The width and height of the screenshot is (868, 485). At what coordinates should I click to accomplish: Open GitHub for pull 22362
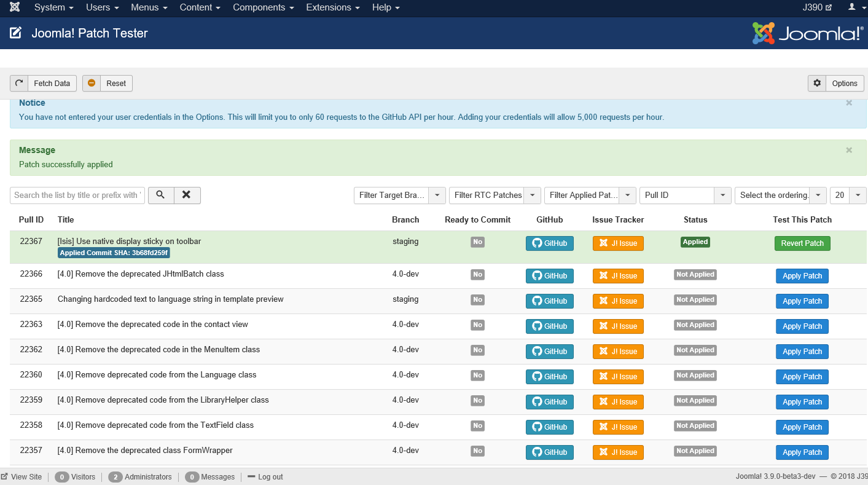550,352
